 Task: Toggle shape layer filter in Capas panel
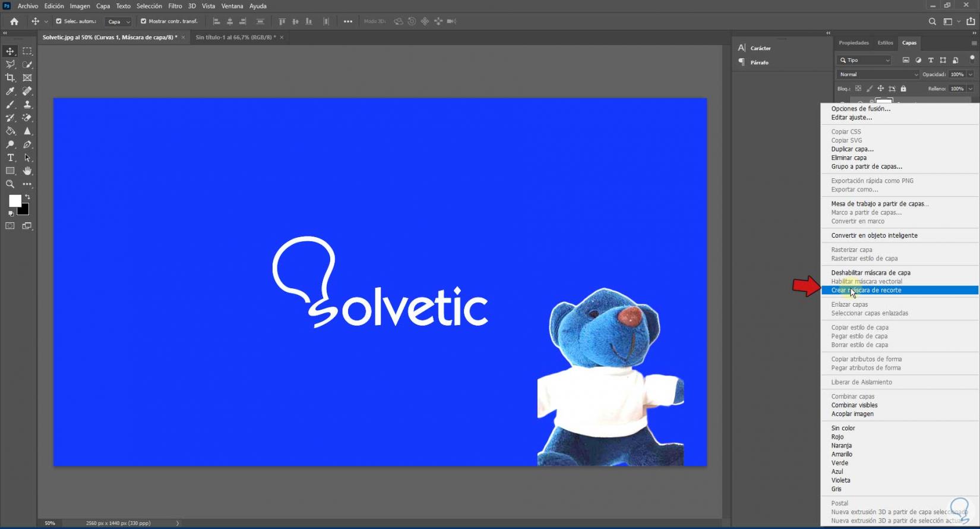pyautogui.click(x=943, y=60)
